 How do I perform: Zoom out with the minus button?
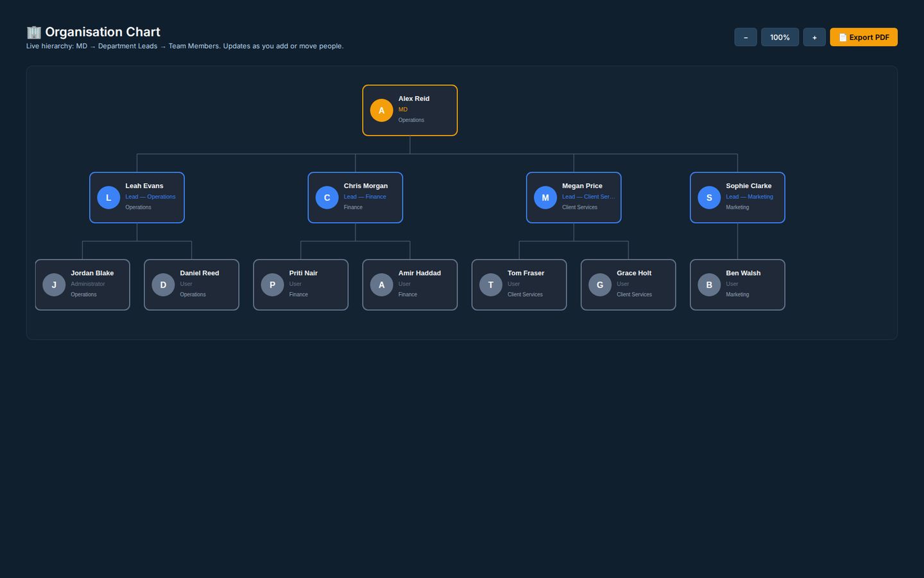point(746,37)
